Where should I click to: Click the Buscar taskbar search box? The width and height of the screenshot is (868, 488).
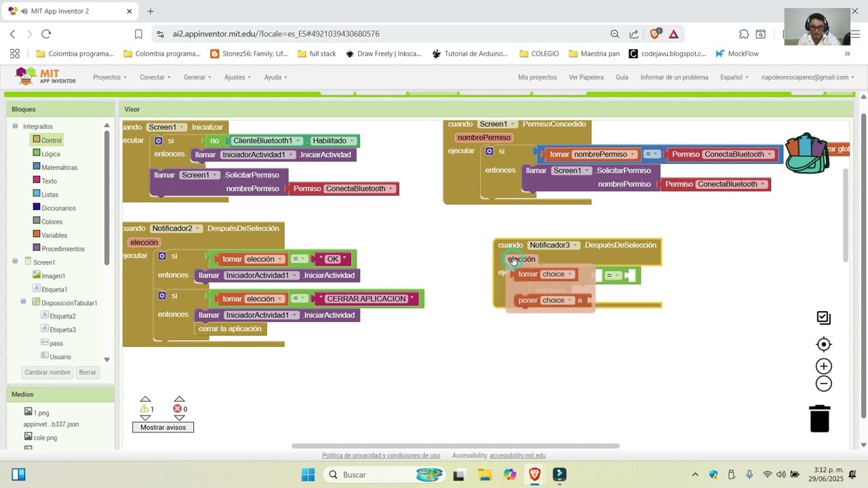click(384, 474)
